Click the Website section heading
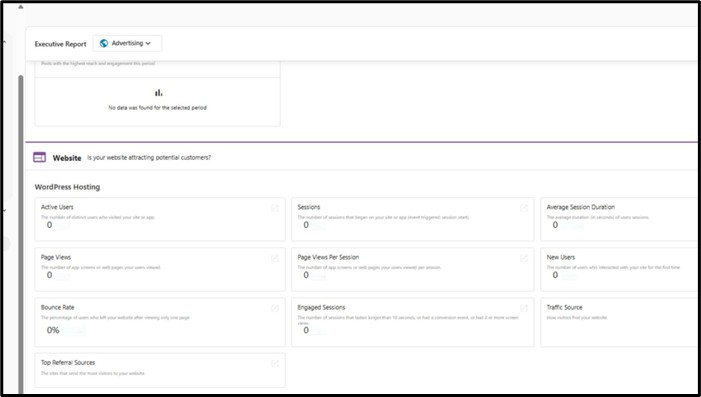The height and width of the screenshot is (397, 701). pos(67,158)
